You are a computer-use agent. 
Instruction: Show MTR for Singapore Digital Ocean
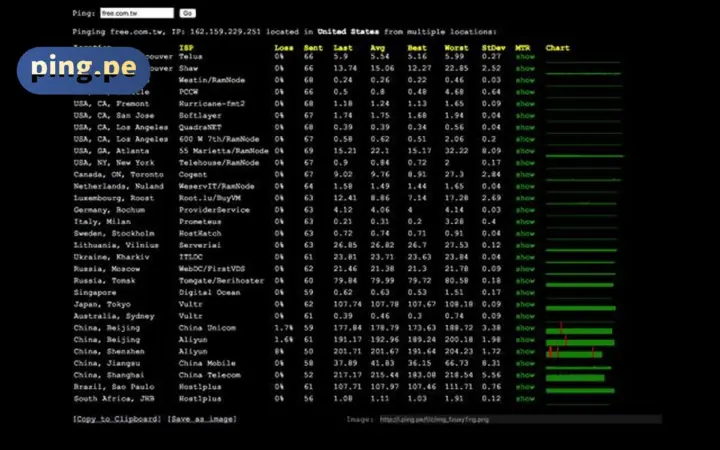(525, 292)
